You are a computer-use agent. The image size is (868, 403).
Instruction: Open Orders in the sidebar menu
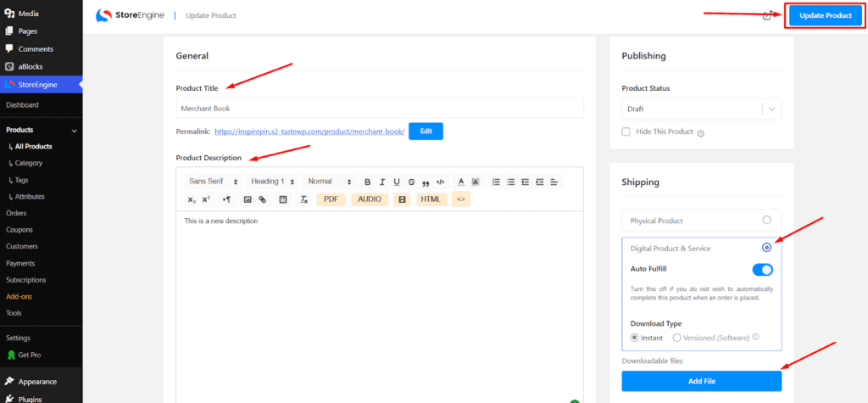[16, 213]
